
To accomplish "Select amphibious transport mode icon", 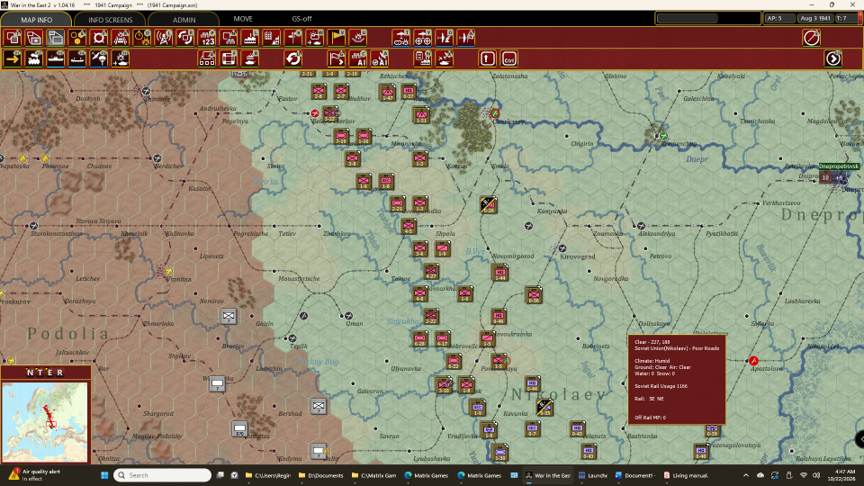I will 77,58.
